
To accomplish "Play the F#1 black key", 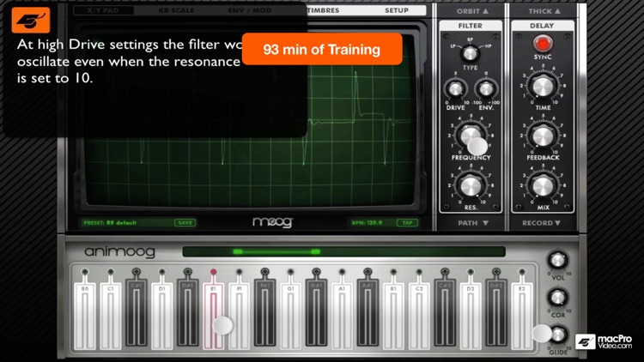I will (x=265, y=314).
